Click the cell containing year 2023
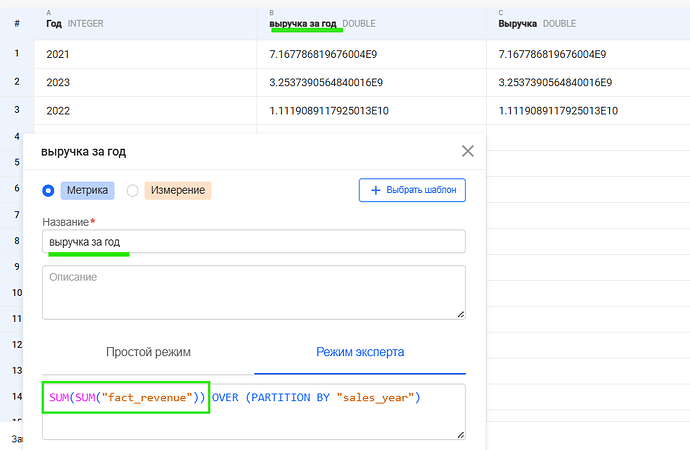This screenshot has width=690, height=450. tap(145, 82)
